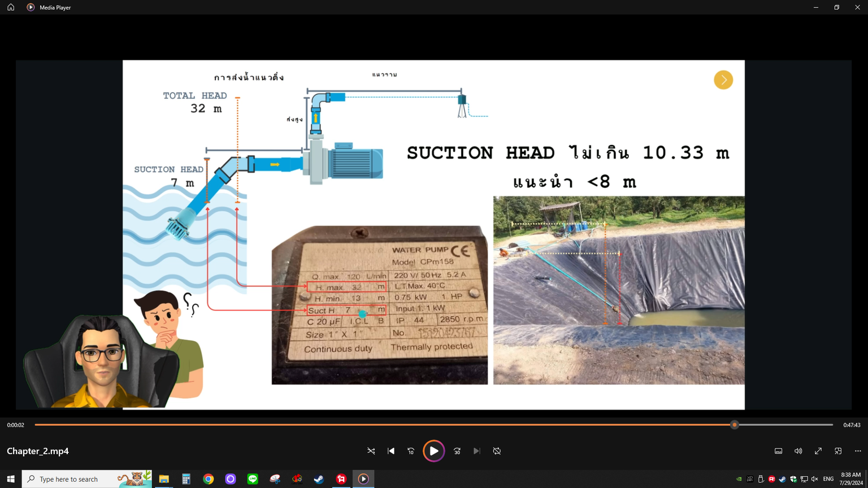This screenshot has width=868, height=488.
Task: Toggle repeat mode
Action: coord(497,451)
